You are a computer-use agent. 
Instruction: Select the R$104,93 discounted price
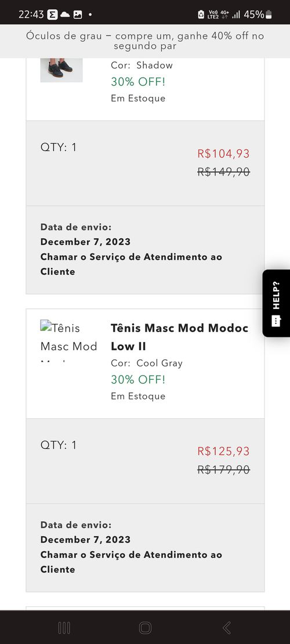coord(223,154)
